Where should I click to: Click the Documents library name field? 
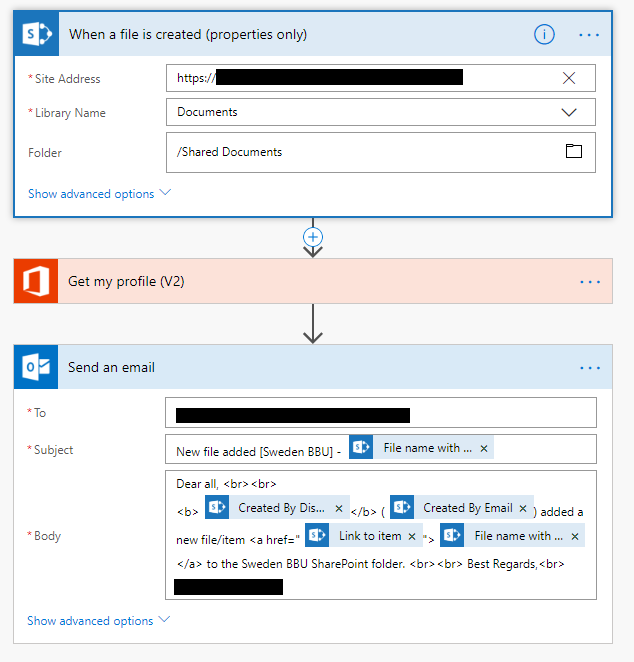[381, 112]
